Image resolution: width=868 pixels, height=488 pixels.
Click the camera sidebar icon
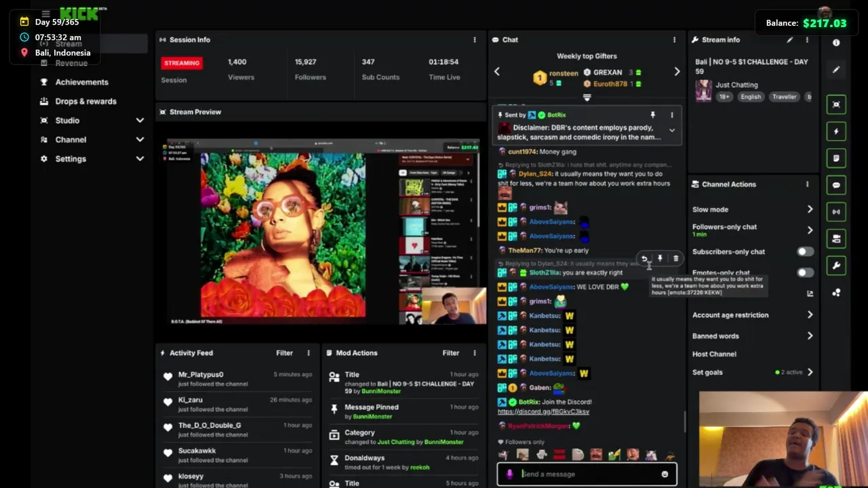[x=836, y=239]
